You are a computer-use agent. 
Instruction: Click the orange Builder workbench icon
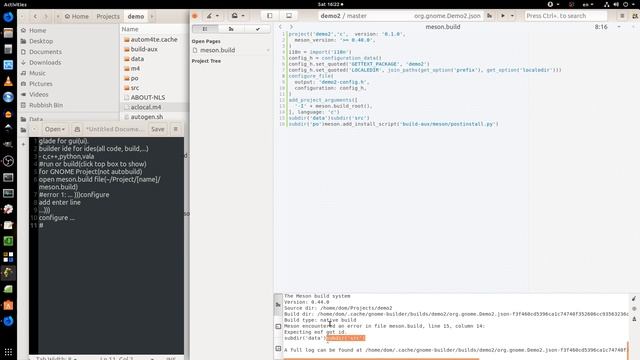[195, 16]
